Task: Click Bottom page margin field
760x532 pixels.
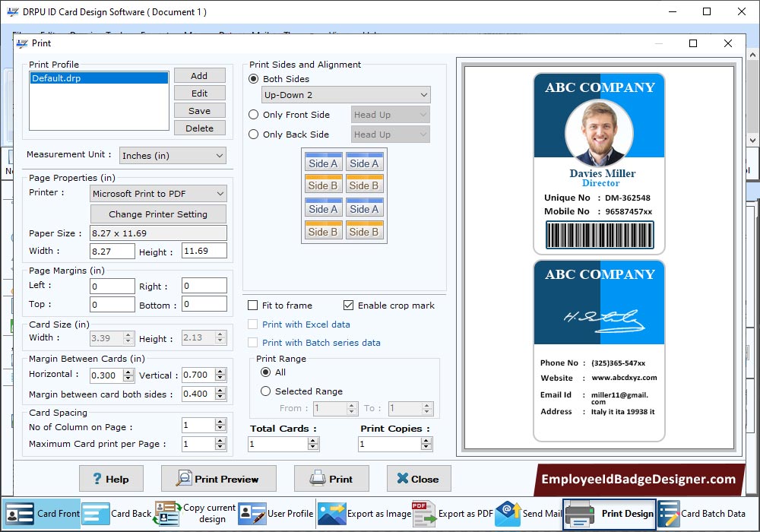Action: click(204, 304)
